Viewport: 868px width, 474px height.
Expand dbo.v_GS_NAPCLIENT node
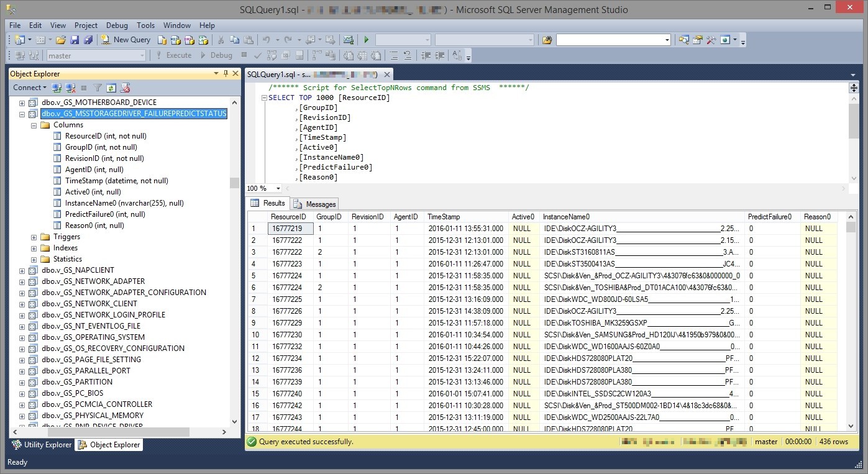click(22, 270)
